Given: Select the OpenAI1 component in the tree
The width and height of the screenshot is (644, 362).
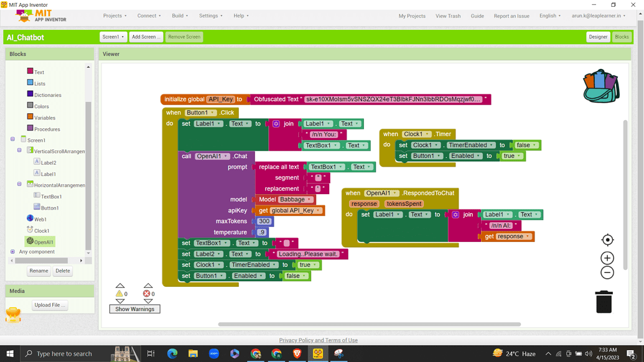Looking at the screenshot, I should coord(44,242).
